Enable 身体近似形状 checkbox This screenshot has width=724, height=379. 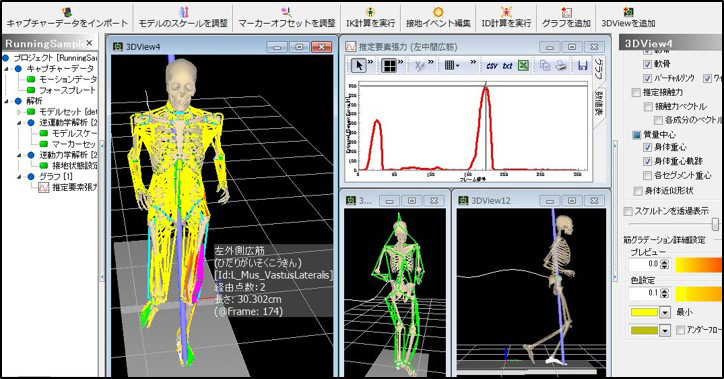coord(638,191)
